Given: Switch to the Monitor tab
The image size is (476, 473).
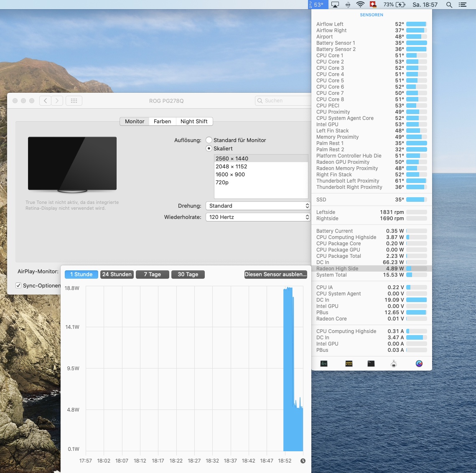Looking at the screenshot, I should 135,122.
